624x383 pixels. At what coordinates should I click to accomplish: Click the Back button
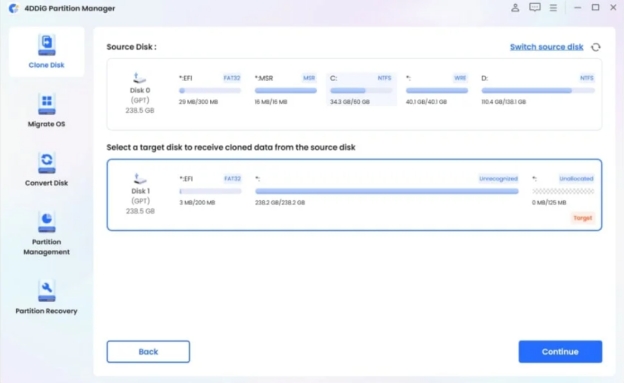pyautogui.click(x=148, y=352)
